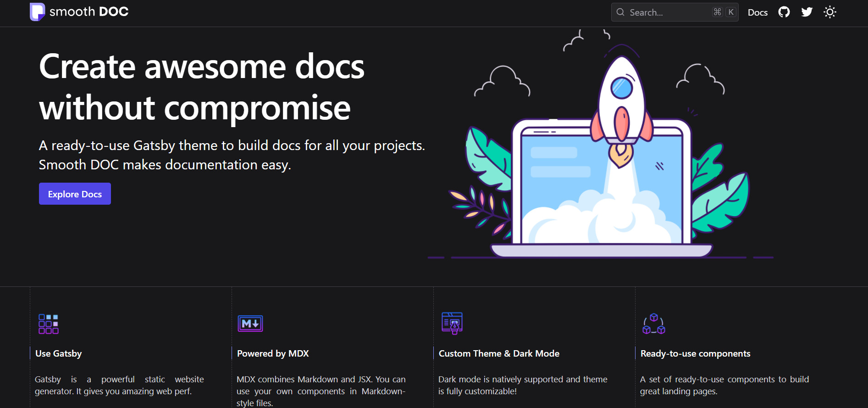This screenshot has width=868, height=408.
Task: Click the MDX markdown feature icon
Action: point(250,324)
